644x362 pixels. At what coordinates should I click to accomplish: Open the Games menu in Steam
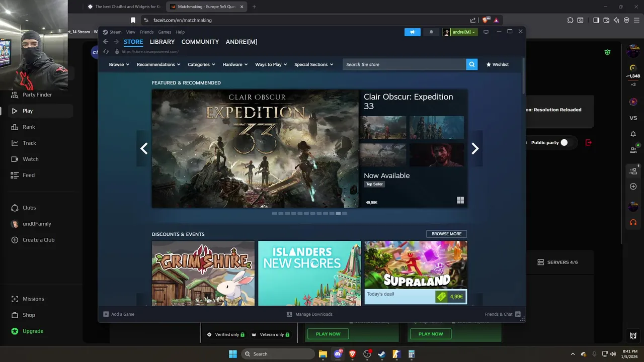[x=165, y=32]
